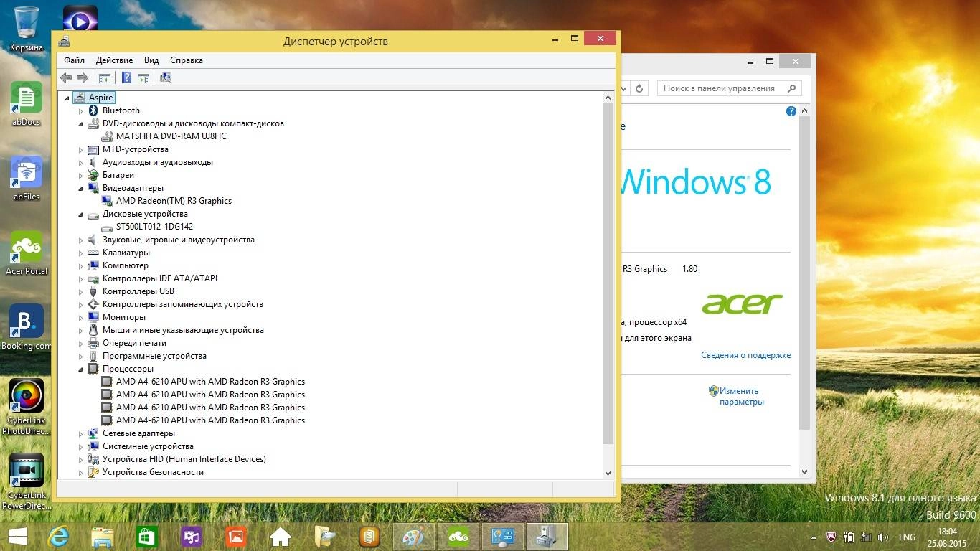Select Устройства HID (Human Interface Devices) row
Viewport: 980px width, 551px height.
184,459
